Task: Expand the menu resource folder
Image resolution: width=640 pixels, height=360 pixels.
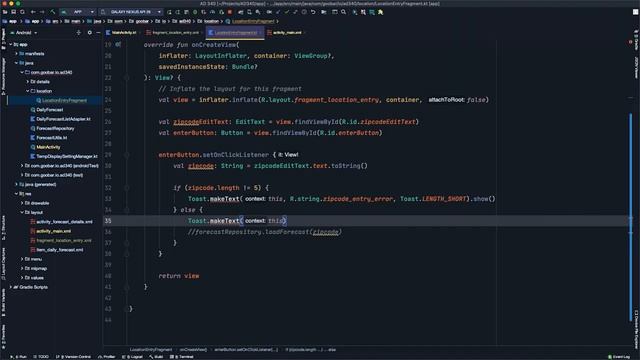Action: coord(22,259)
